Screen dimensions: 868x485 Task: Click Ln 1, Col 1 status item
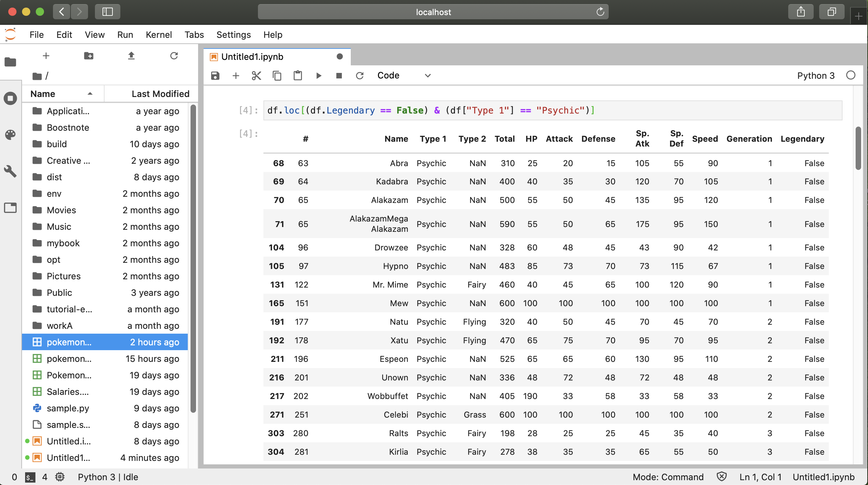click(x=760, y=477)
